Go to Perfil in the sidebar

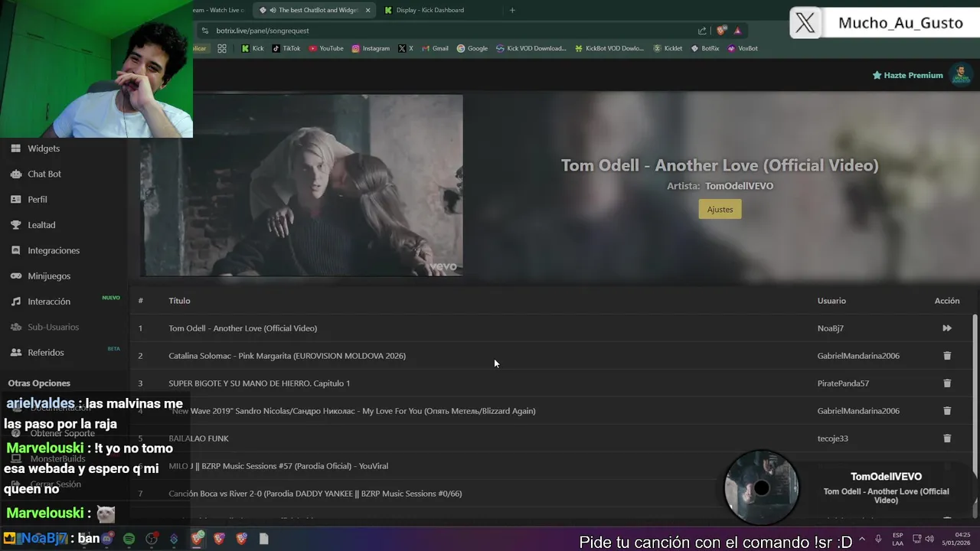[38, 199]
